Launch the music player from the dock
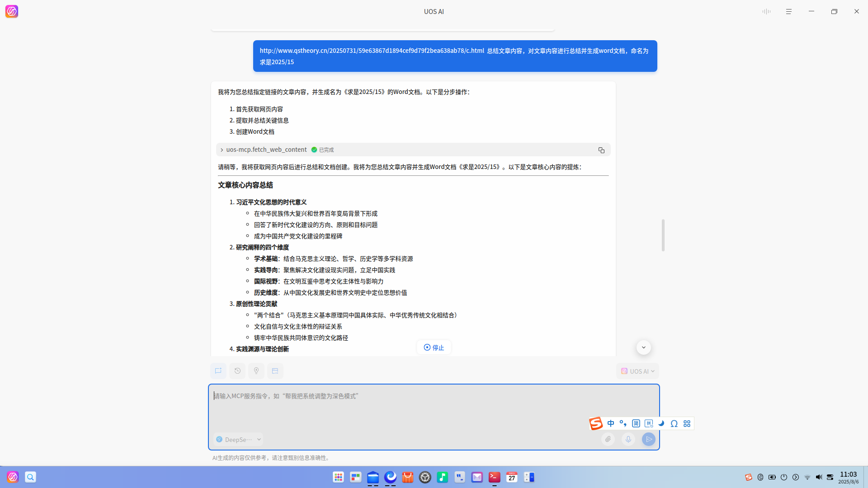Image resolution: width=868 pixels, height=488 pixels. [443, 477]
